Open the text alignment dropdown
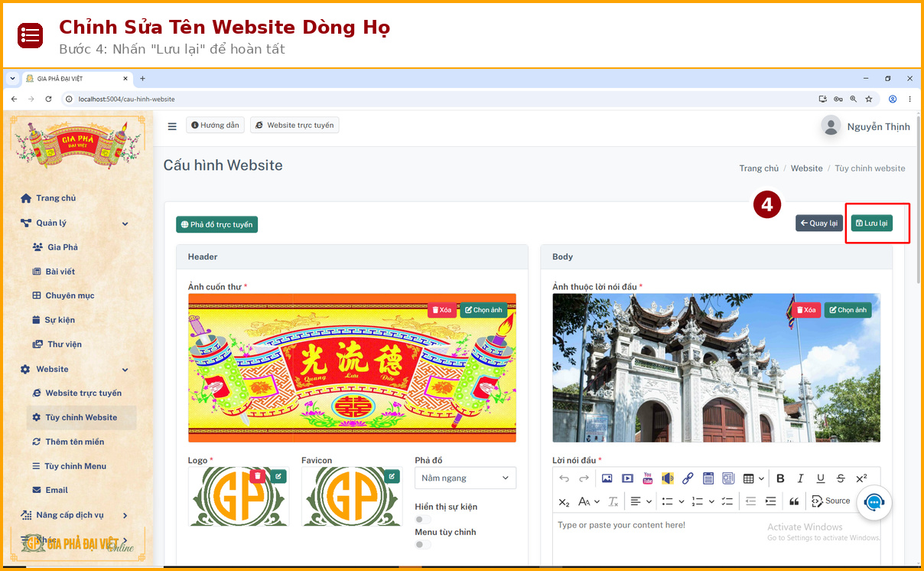This screenshot has height=571, width=924. [641, 501]
